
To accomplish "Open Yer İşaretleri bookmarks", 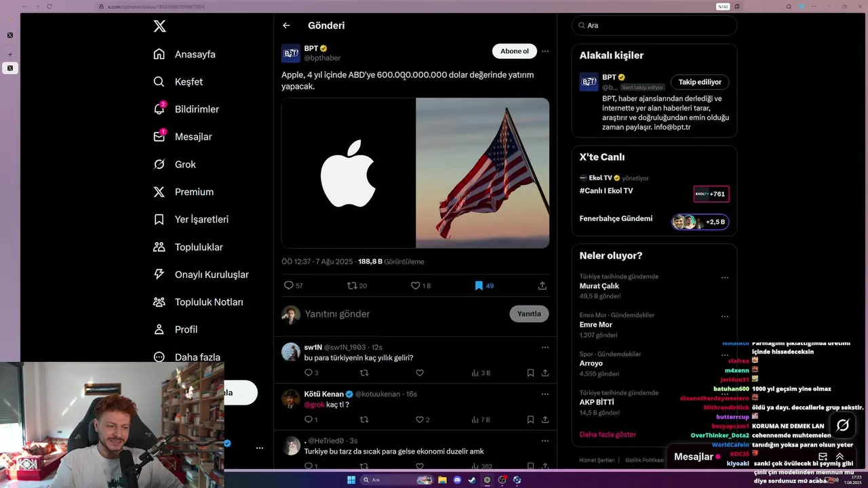I will pyautogui.click(x=191, y=220).
